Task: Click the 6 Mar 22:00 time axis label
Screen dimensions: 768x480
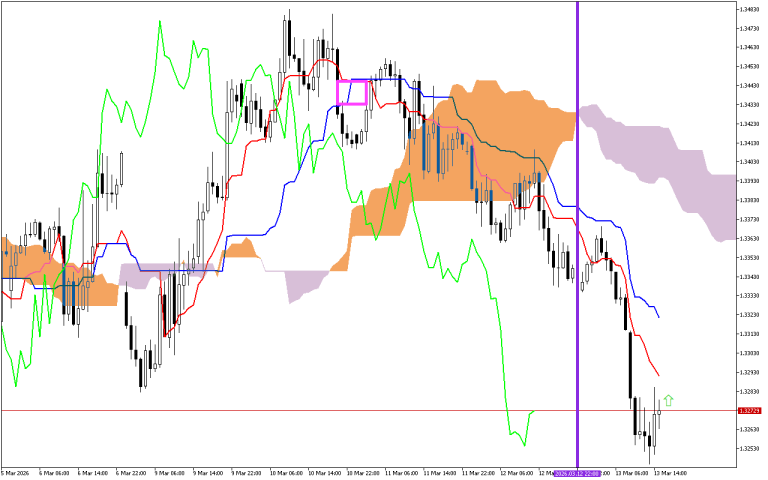Action: point(131,473)
